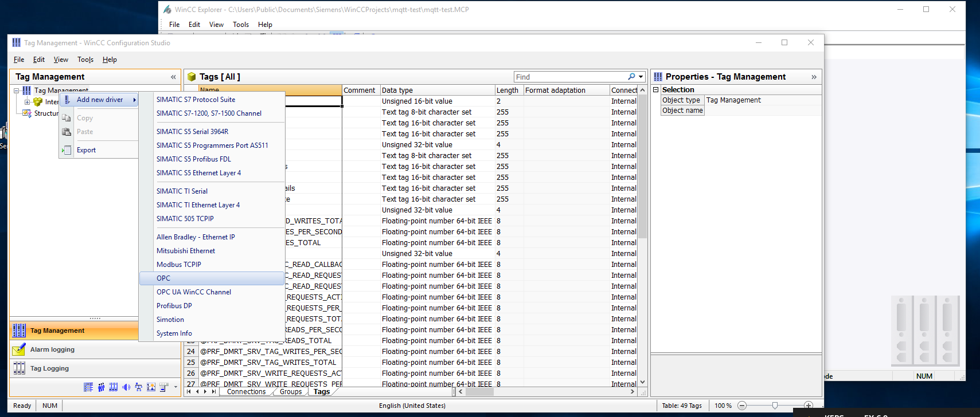Click the picture icon in the navigation strip

(151, 387)
